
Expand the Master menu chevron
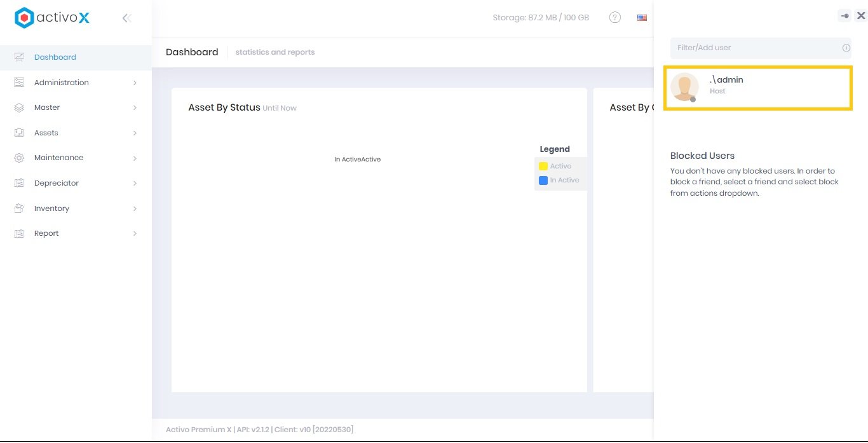[x=135, y=108]
